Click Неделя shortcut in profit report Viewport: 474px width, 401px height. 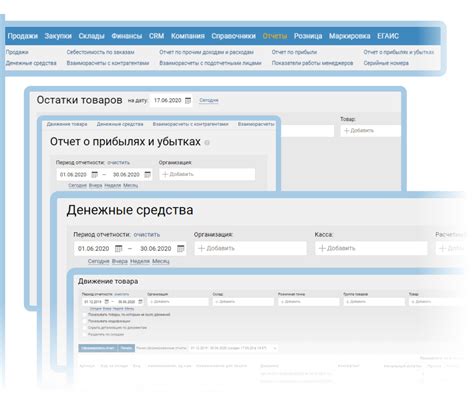click(x=113, y=185)
